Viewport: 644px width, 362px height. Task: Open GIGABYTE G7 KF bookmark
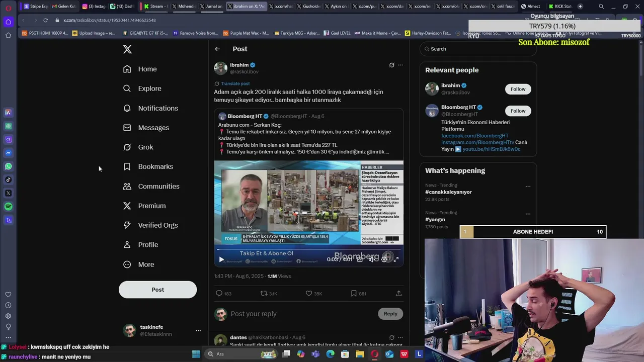145,33
